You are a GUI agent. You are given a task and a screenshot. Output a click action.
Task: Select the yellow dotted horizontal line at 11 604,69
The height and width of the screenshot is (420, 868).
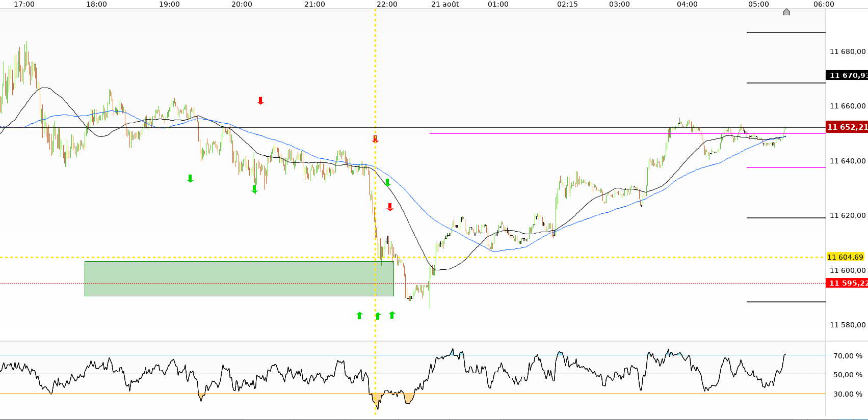click(413, 257)
